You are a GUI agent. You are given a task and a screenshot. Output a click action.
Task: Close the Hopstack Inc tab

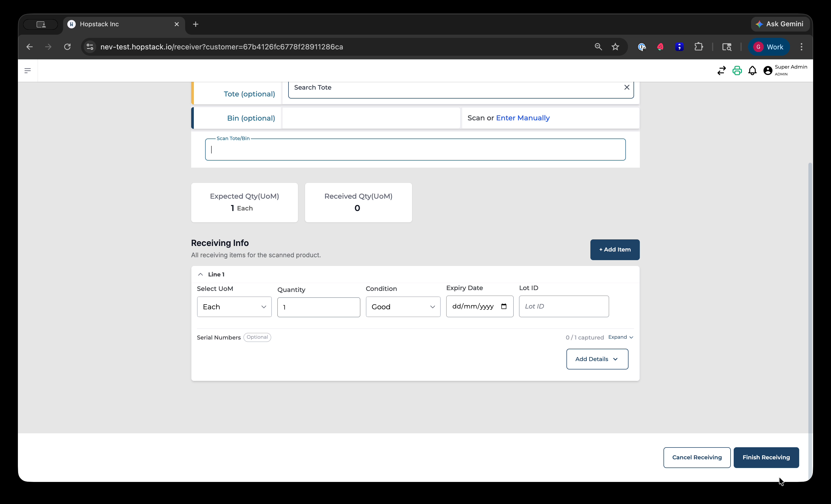click(176, 24)
